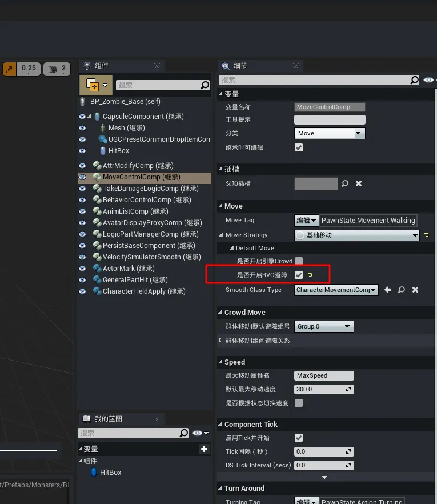Close the 组件 panel tab
Screen dimensions: 437x504
[157, 66]
